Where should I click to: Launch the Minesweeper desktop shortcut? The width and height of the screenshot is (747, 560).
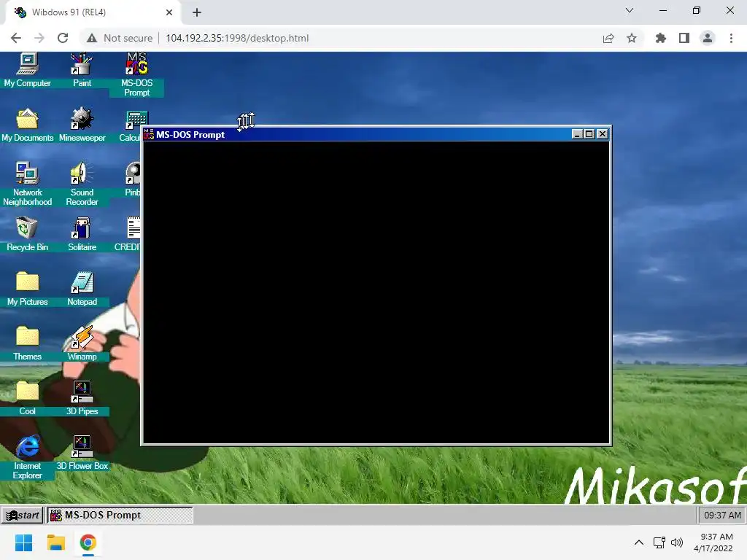coord(82,125)
